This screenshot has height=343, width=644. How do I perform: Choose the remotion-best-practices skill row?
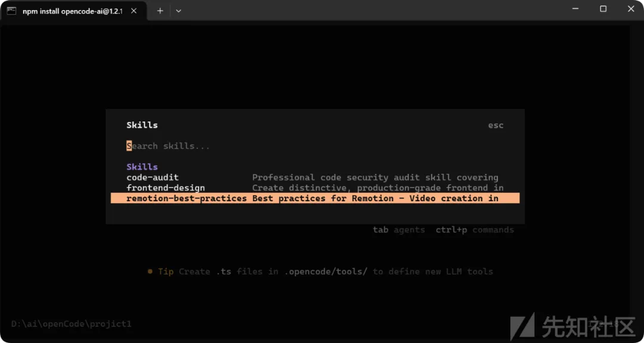(315, 198)
